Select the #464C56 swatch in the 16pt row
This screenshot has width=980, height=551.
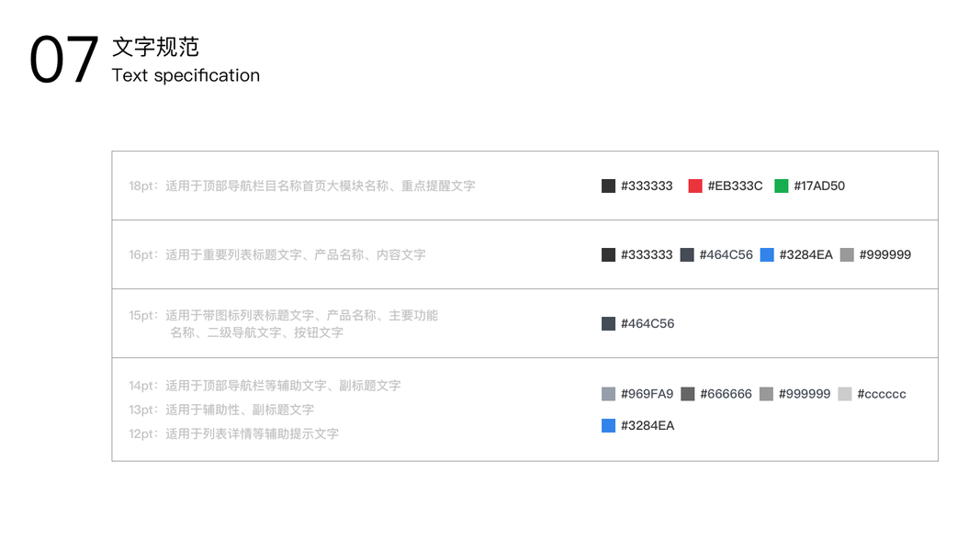(687, 254)
